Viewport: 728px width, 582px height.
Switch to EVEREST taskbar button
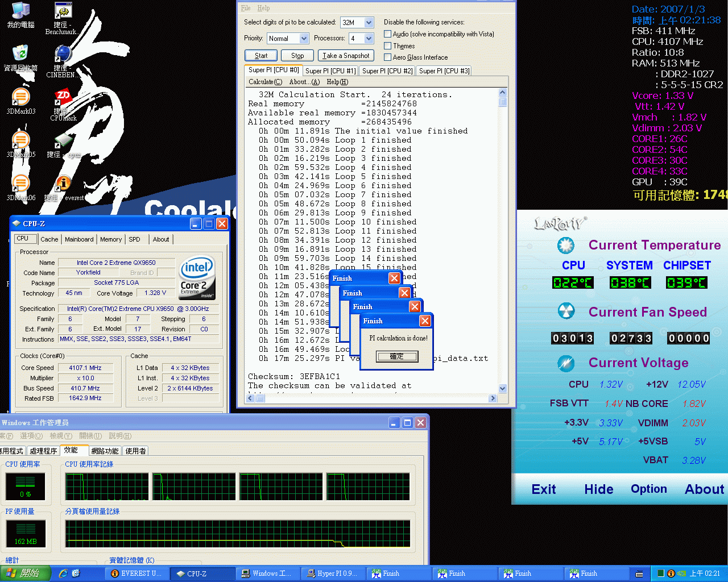click(138, 573)
